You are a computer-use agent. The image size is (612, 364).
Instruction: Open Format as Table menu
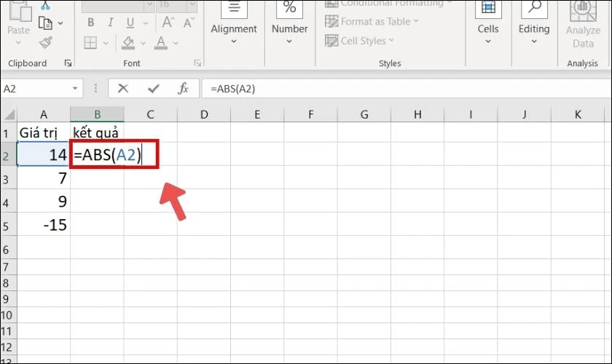pos(372,21)
